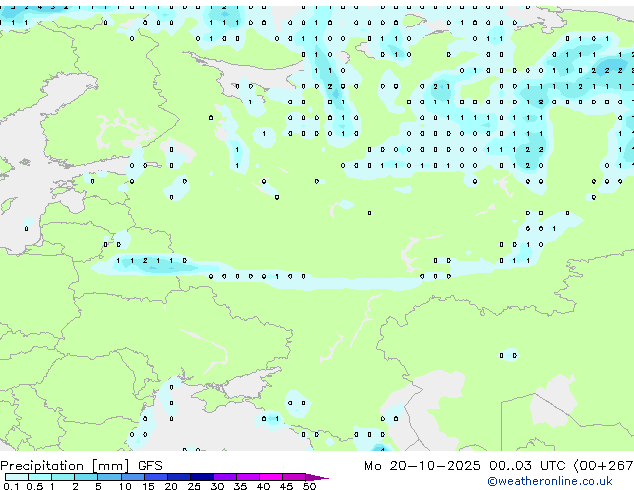Click the 35–40 mm legend color swatch
The image size is (634, 490).
tap(248, 477)
